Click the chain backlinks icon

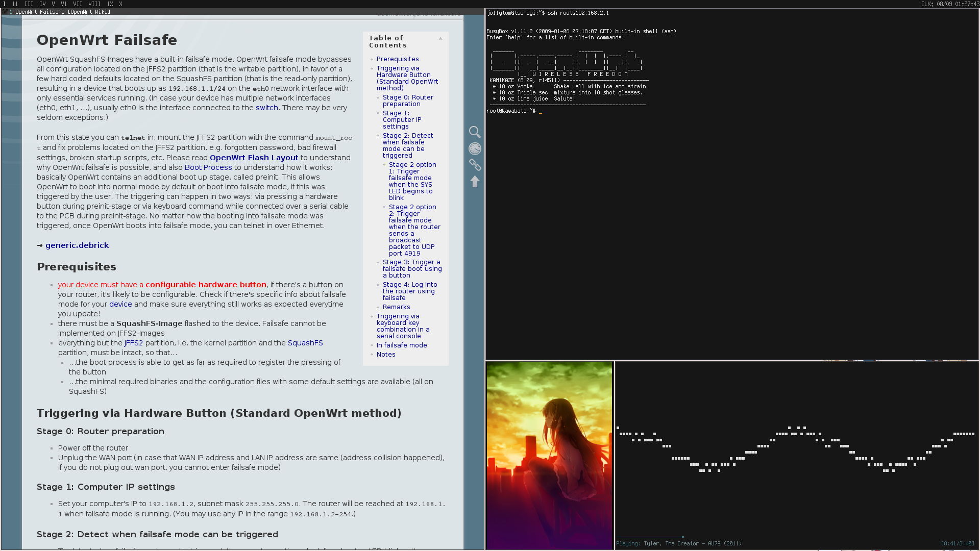[475, 165]
